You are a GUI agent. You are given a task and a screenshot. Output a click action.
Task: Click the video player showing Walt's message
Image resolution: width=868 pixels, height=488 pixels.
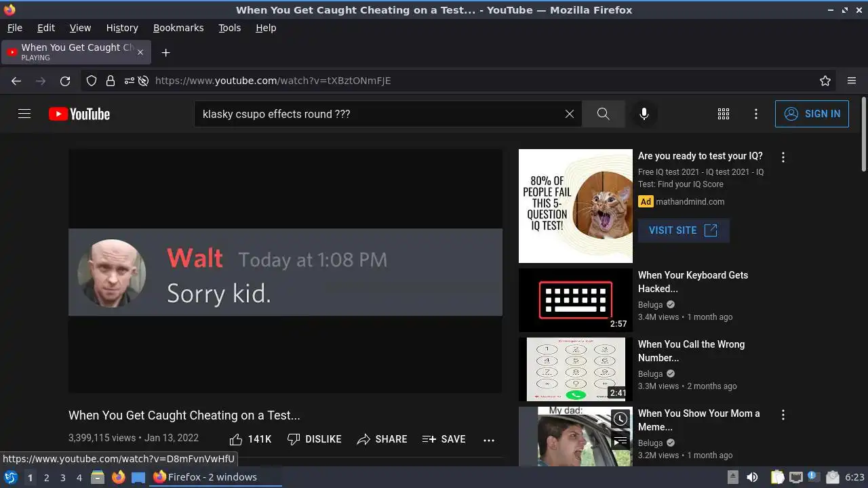pyautogui.click(x=285, y=271)
